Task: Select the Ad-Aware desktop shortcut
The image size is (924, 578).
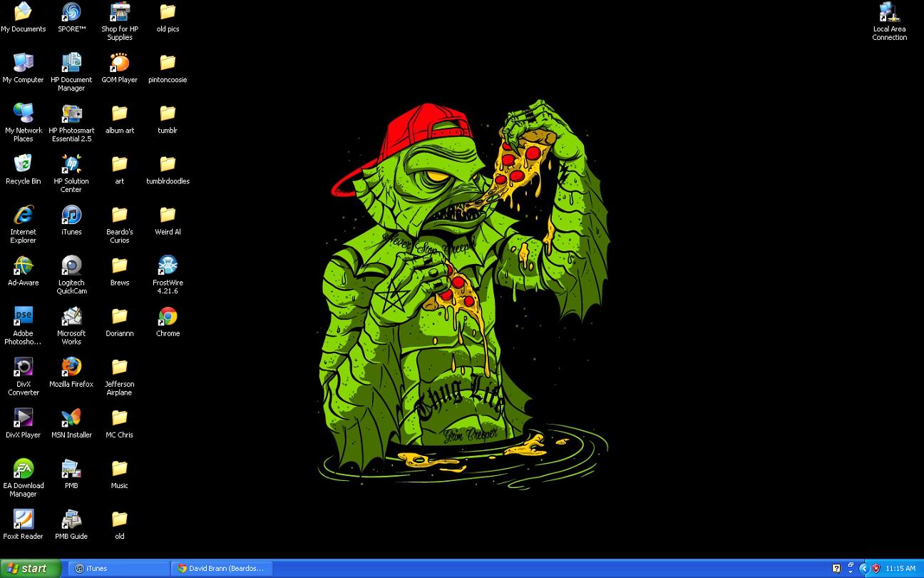Action: click(23, 266)
